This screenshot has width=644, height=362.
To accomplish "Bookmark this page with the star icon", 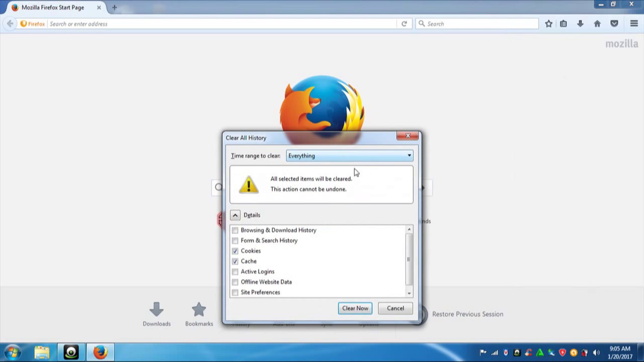I will tap(548, 24).
